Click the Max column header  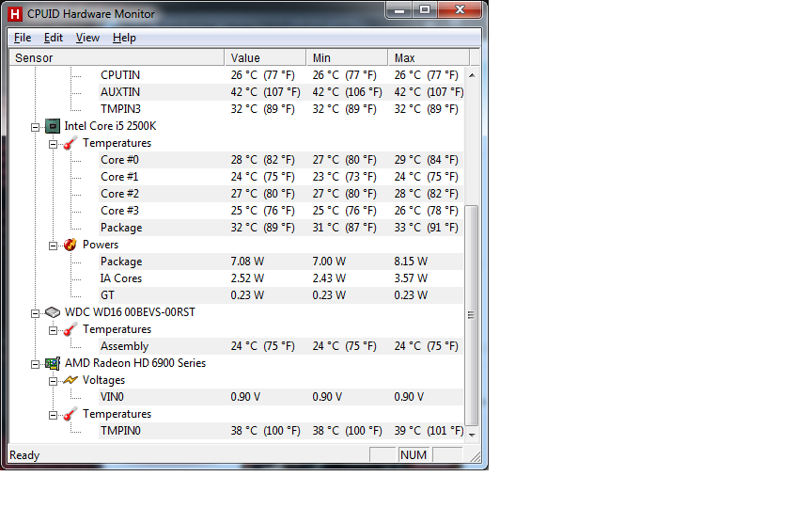(x=429, y=57)
